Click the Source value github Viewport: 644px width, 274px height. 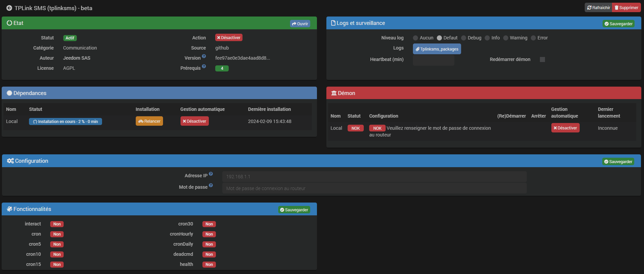tap(222, 48)
